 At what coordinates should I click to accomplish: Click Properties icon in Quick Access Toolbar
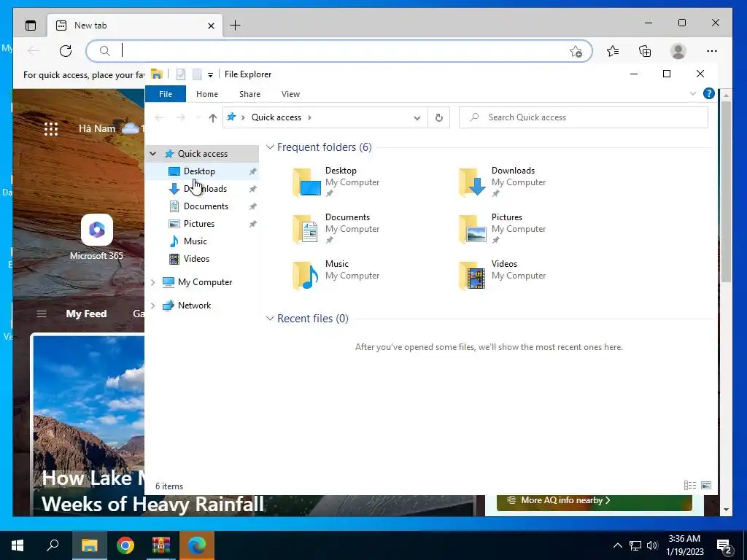point(181,74)
